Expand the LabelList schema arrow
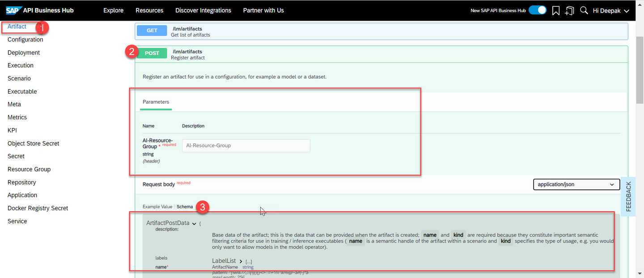Viewport: 644px width, 278px height. (x=241, y=261)
